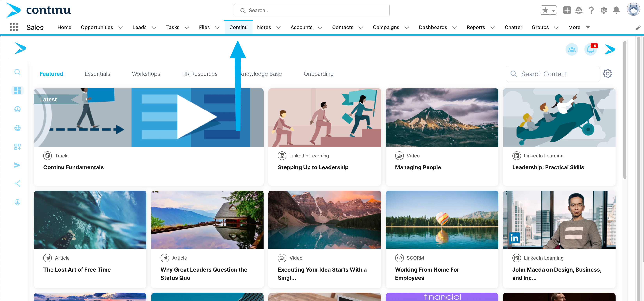Screen dimensions: 644x301
Task: Open the Chatter tab
Action: [513, 27]
